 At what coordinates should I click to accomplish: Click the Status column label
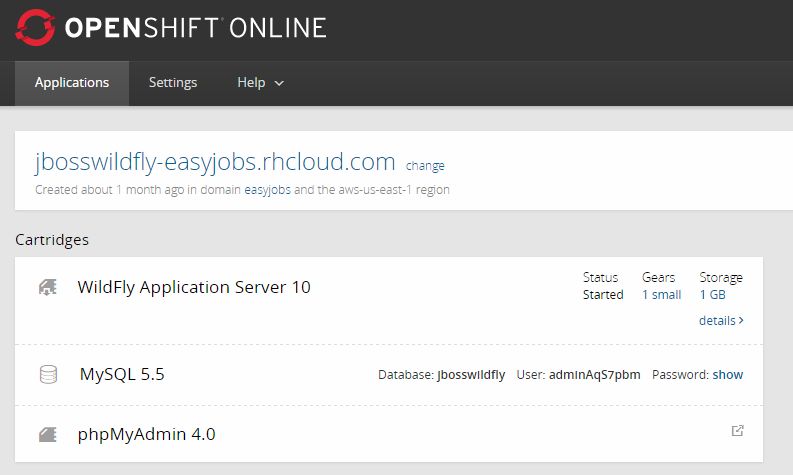[600, 277]
